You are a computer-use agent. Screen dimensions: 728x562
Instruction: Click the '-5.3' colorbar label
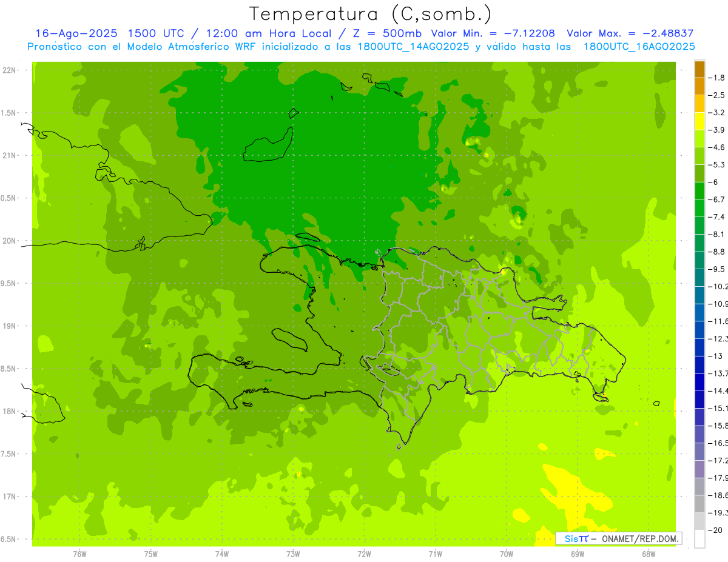click(717, 164)
